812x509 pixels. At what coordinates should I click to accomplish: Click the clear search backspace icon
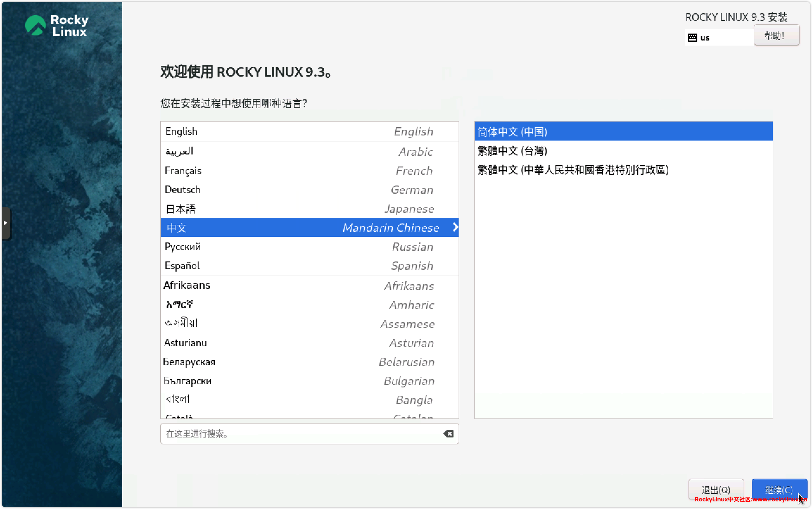[x=448, y=434]
